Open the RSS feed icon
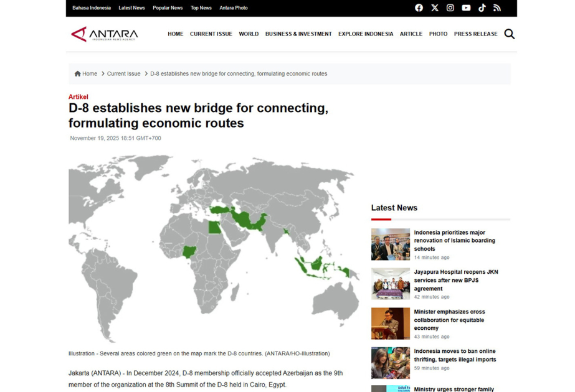 [497, 7]
